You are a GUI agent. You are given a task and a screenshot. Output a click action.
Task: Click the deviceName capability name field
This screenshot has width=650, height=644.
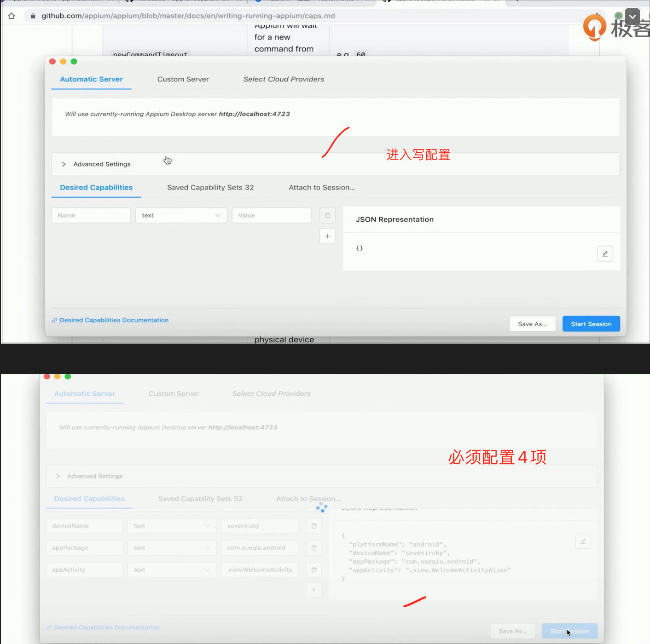pos(84,526)
